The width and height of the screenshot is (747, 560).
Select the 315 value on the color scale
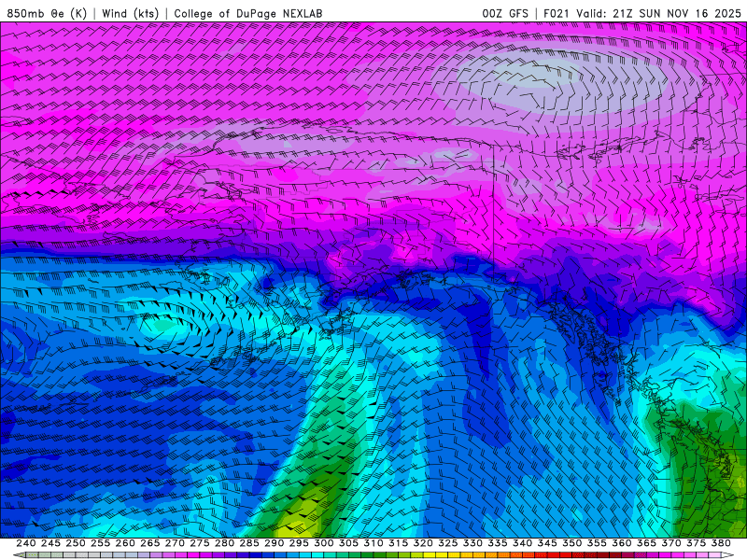click(399, 543)
